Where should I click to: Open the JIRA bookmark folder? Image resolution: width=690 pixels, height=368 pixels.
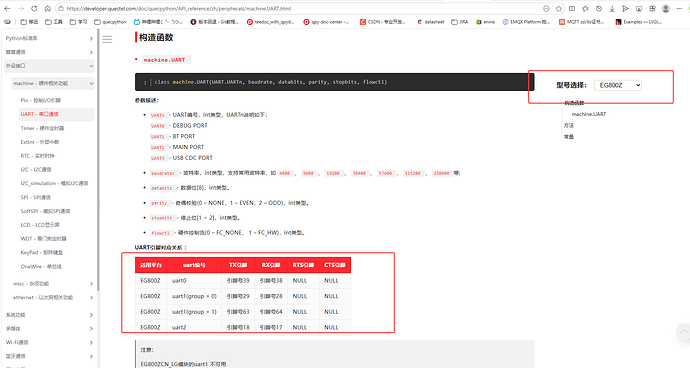pos(460,22)
